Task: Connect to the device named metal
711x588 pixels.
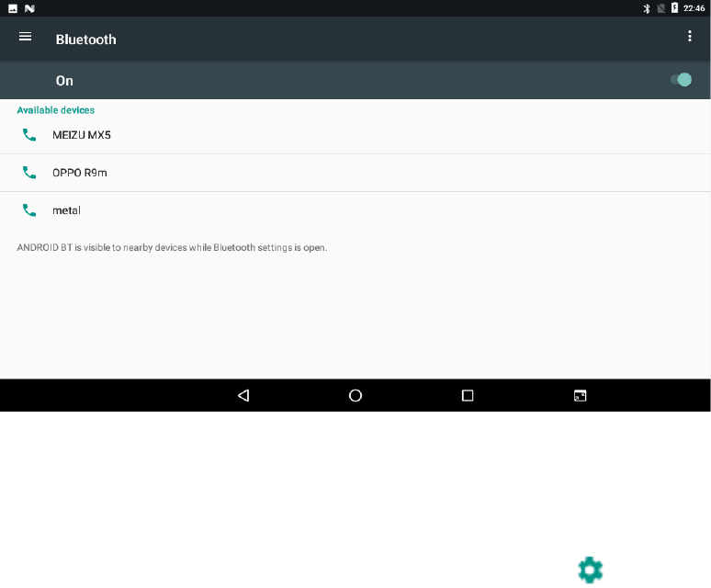Action: 355,210
